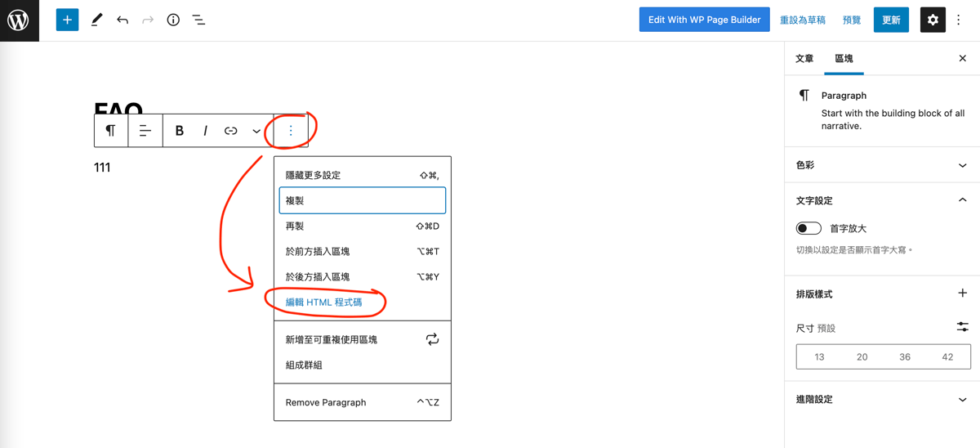
Task: Expand the 進階設定 advanced section
Action: [962, 400]
